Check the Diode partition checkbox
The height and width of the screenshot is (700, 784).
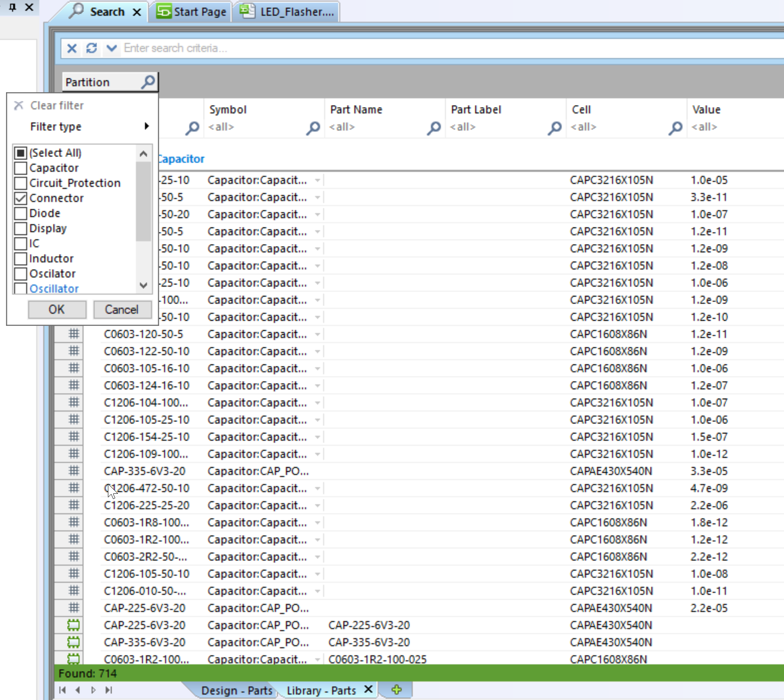point(21,213)
